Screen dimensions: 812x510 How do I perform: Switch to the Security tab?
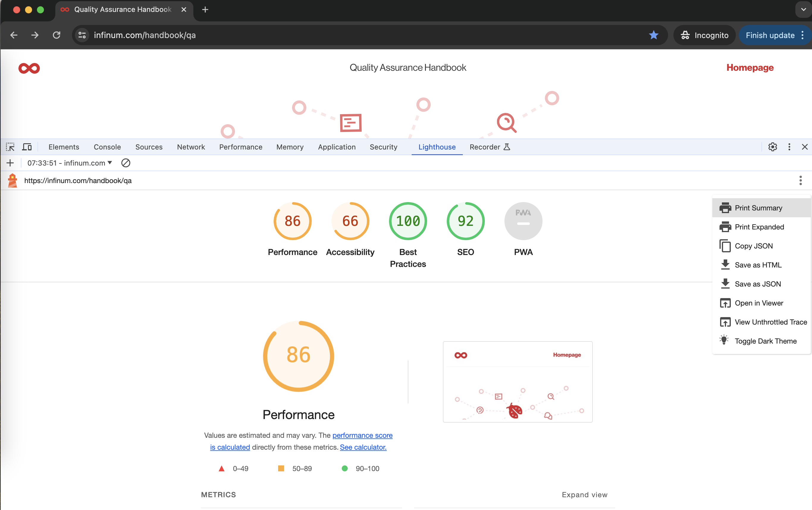[x=383, y=147]
